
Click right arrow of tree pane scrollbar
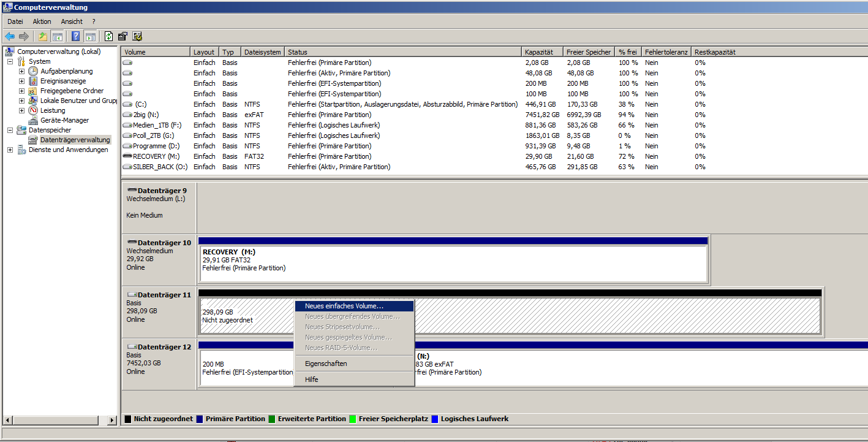112,420
